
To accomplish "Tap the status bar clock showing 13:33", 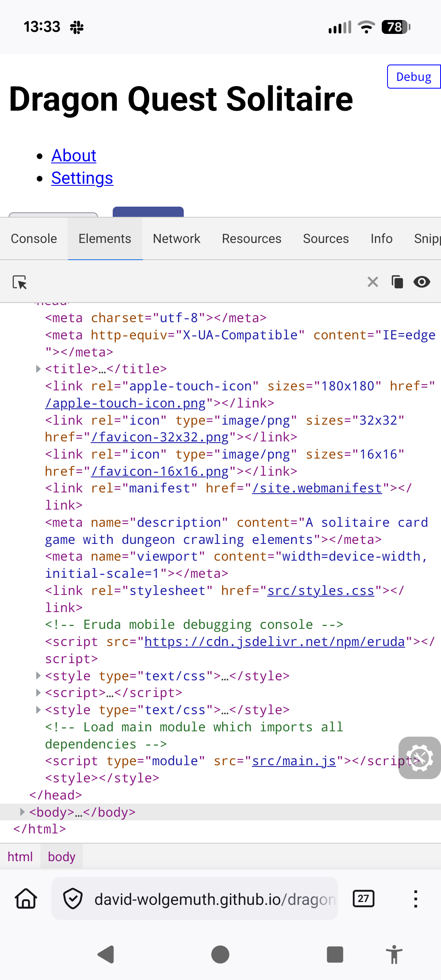I will click(x=42, y=27).
